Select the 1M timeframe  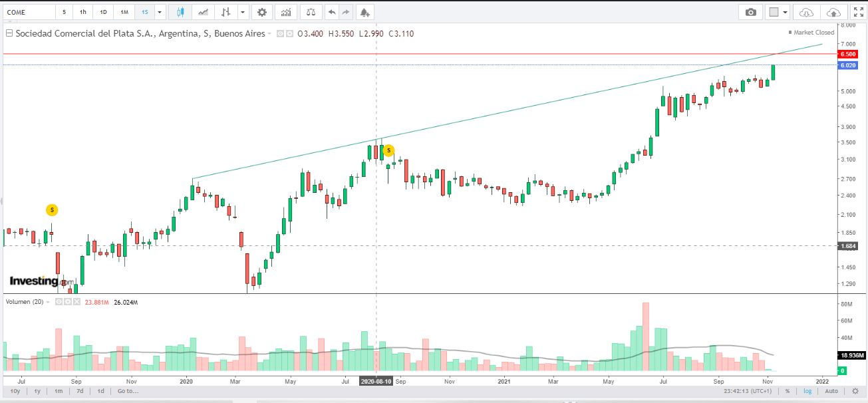point(124,12)
